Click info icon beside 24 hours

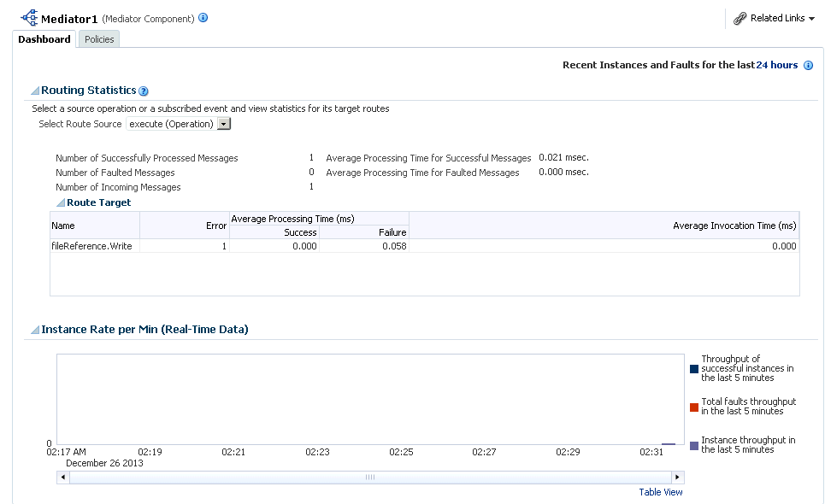coord(808,65)
